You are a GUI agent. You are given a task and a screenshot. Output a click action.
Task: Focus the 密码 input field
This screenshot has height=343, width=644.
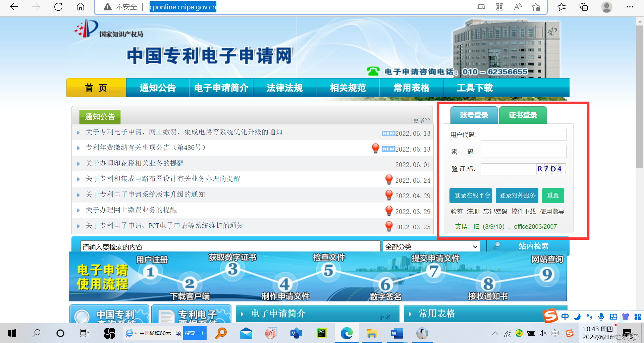(524, 152)
